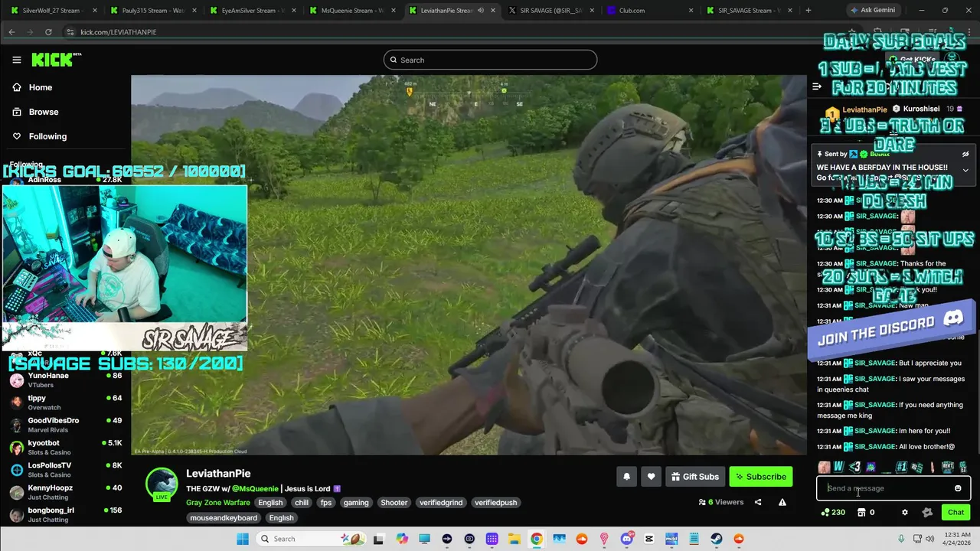980x551 pixels.
Task: Report the stream using warning icon
Action: click(782, 502)
